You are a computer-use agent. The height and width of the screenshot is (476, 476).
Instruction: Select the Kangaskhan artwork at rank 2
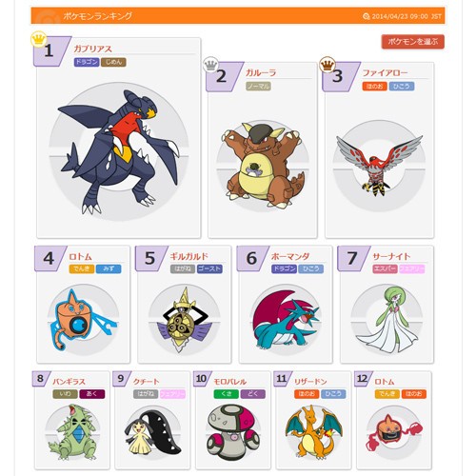(x=263, y=165)
